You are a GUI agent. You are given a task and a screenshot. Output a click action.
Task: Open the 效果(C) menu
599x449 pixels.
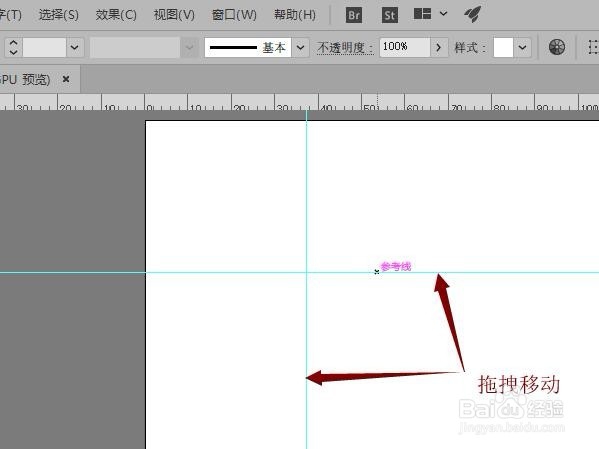pos(116,15)
